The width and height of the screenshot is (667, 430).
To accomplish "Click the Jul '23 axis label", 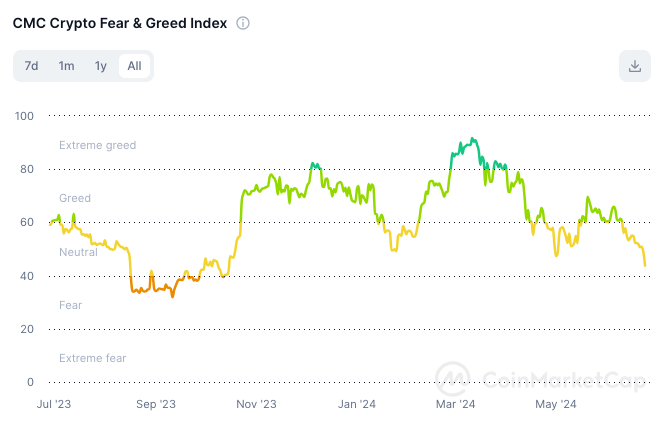I will (x=54, y=404).
